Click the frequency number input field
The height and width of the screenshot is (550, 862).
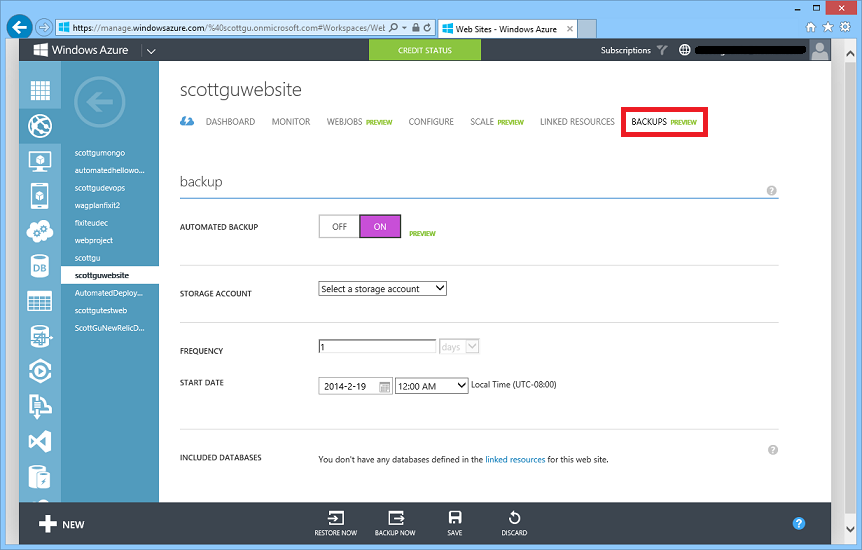coord(377,346)
